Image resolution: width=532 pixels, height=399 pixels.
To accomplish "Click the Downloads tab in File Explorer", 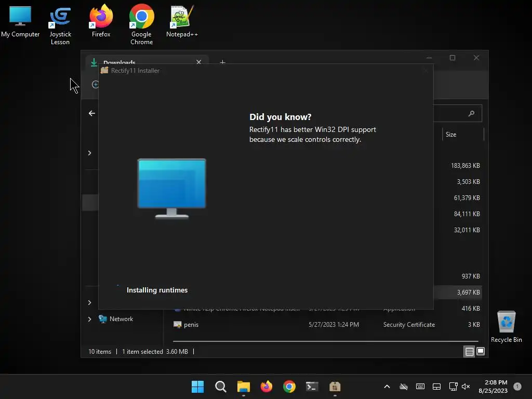I will click(x=147, y=60).
